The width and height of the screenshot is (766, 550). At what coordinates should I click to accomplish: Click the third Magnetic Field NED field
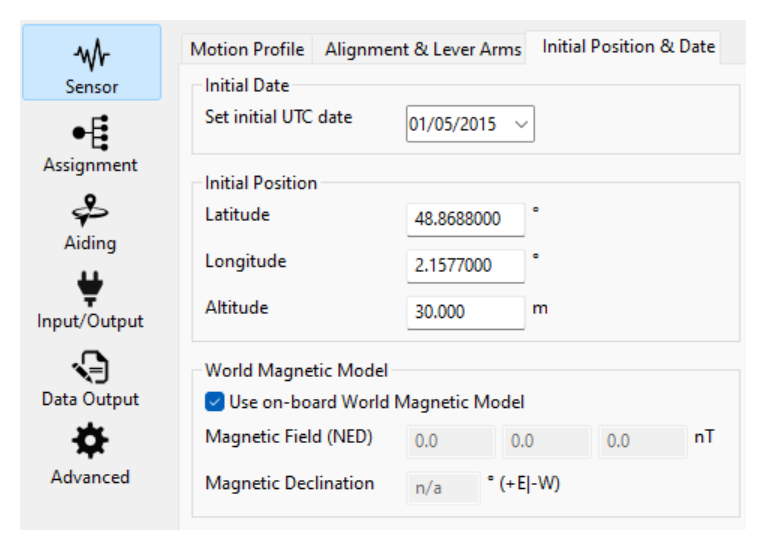tap(642, 442)
